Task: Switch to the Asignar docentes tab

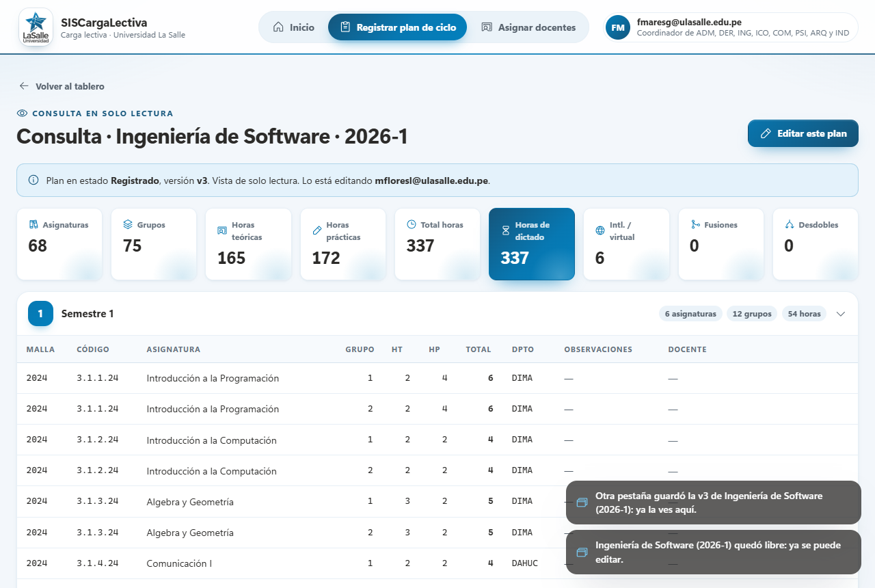Action: (528, 27)
